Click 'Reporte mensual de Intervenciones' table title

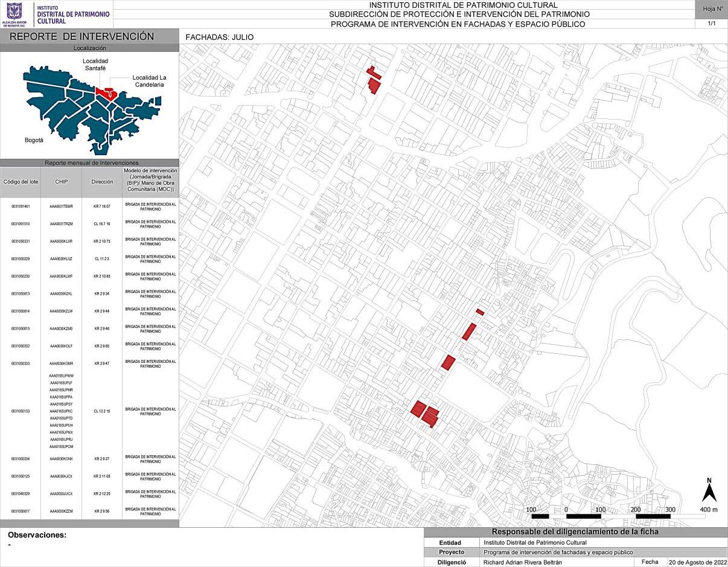[x=91, y=163]
